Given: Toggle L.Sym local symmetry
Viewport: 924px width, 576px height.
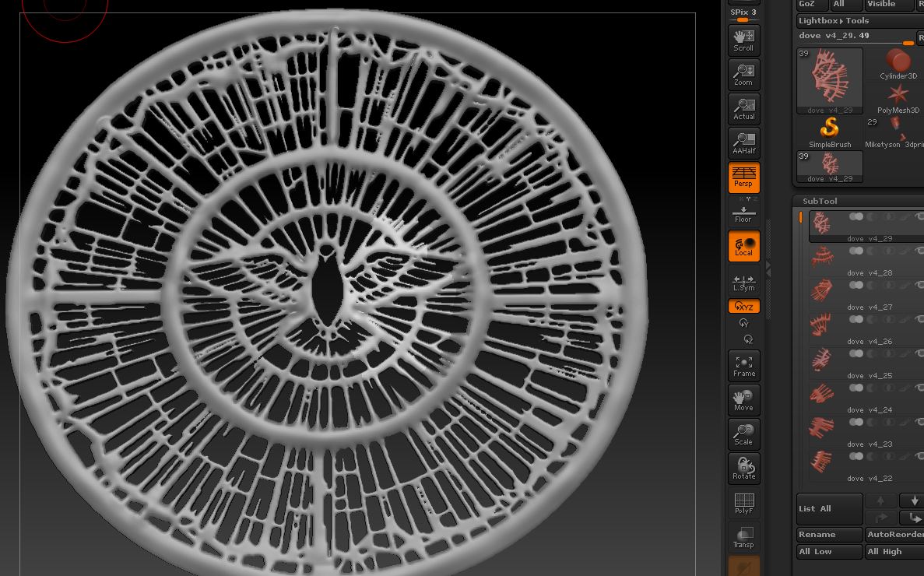Looking at the screenshot, I should click(743, 283).
